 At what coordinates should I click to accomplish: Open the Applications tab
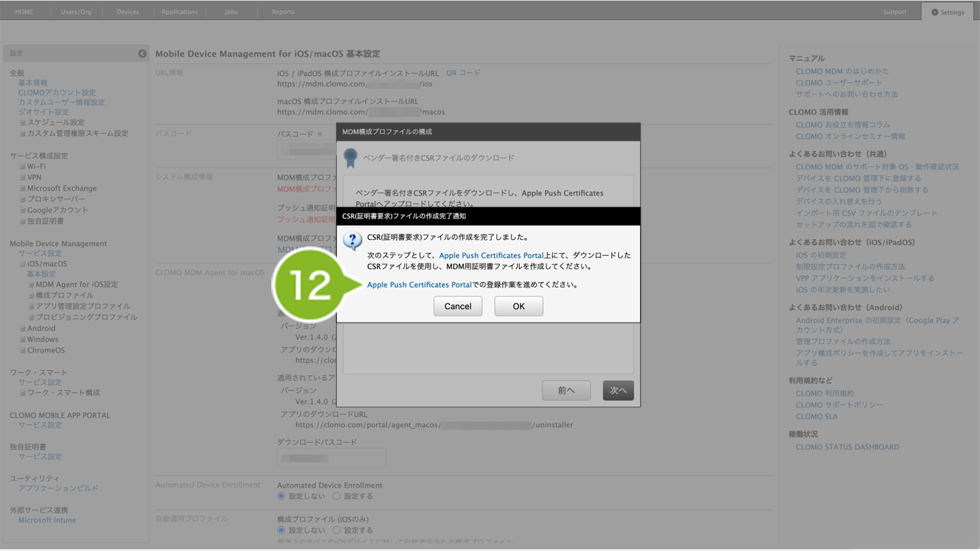point(179,12)
